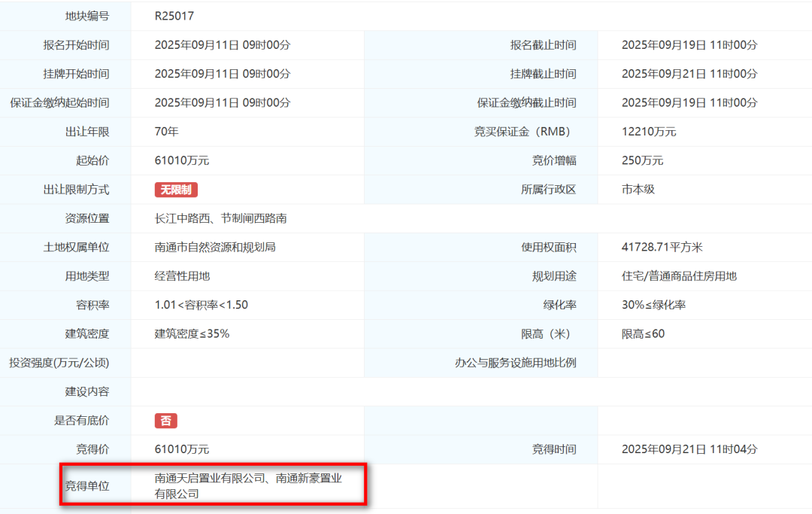Select the 竞得价 value 61010万元
Screen dimensions: 812x514
point(182,449)
